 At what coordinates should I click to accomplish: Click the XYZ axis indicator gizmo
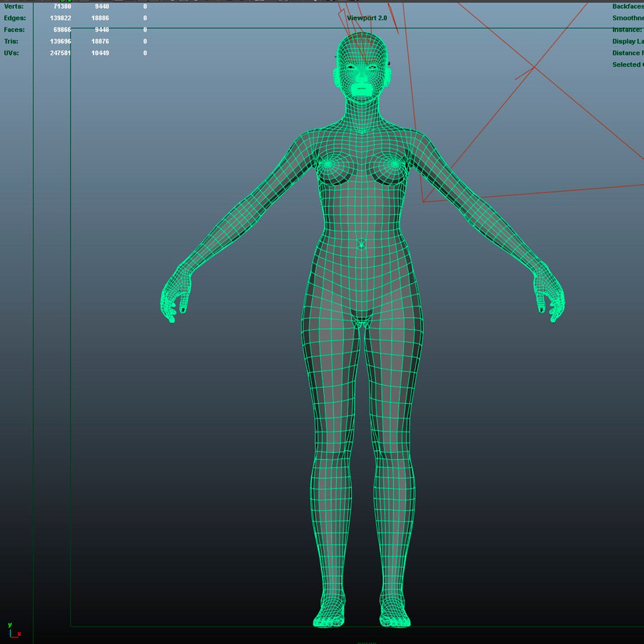pos(14,630)
